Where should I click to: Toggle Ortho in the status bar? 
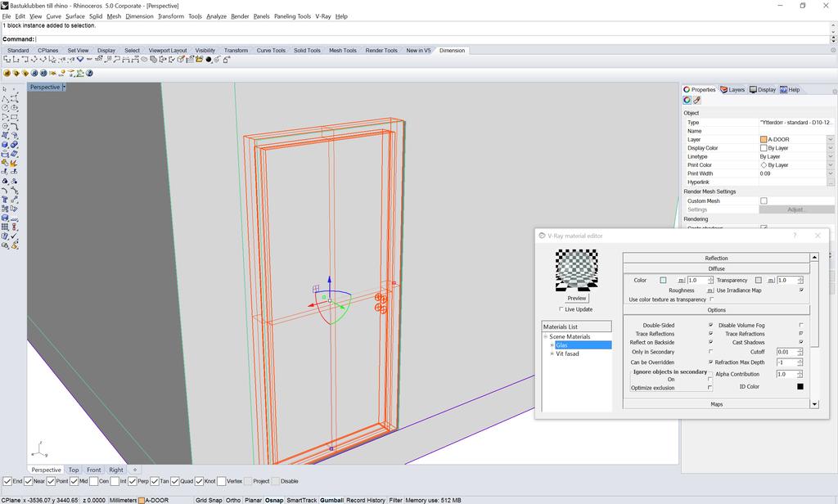(x=233, y=500)
